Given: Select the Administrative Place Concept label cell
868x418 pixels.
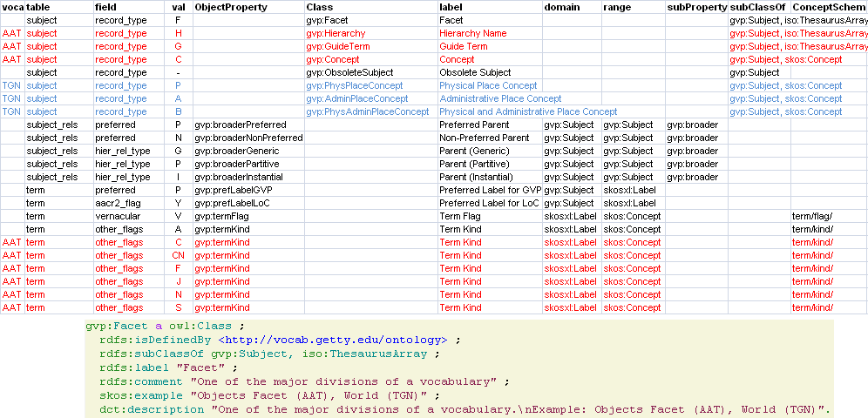Looking at the screenshot, I should click(499, 98).
